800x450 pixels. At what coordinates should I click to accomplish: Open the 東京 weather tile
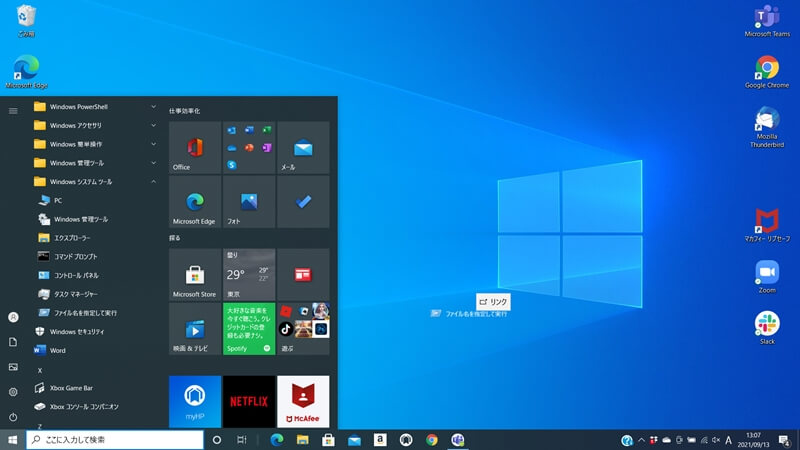click(249, 274)
